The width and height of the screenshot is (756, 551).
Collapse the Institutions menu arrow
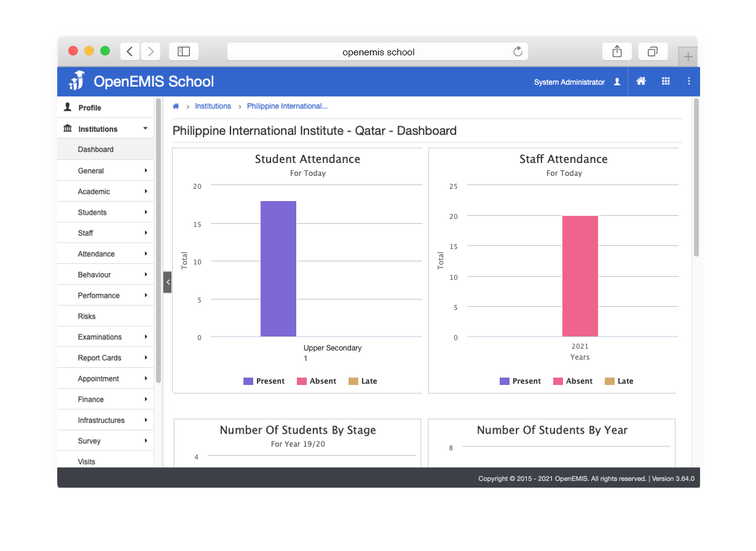pos(146,129)
